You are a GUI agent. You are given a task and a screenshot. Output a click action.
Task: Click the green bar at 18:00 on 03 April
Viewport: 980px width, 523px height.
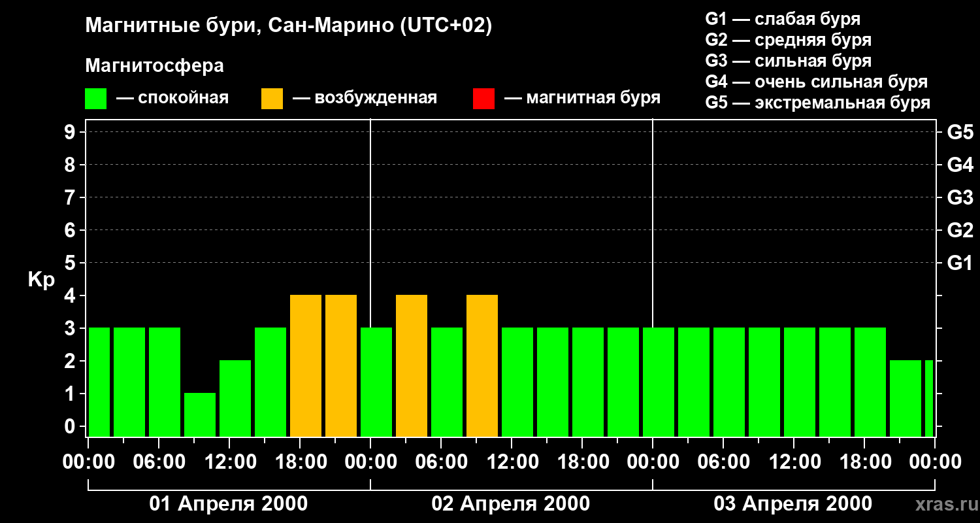(870, 382)
